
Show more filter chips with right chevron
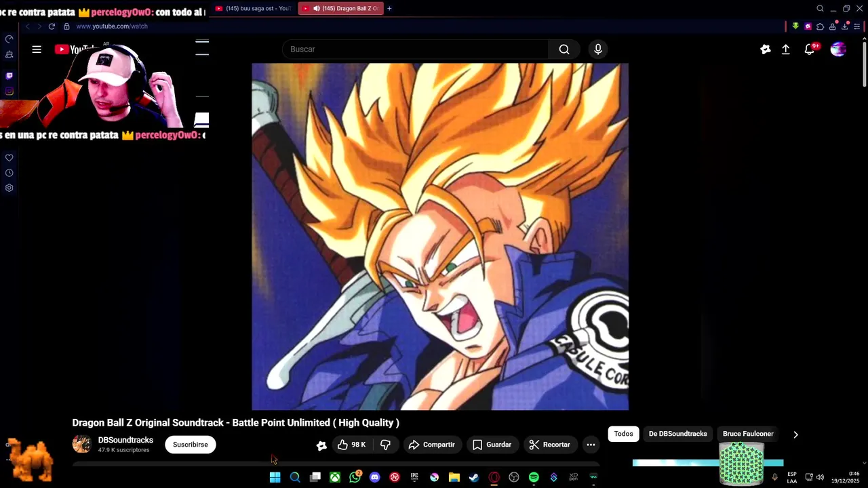click(x=795, y=434)
